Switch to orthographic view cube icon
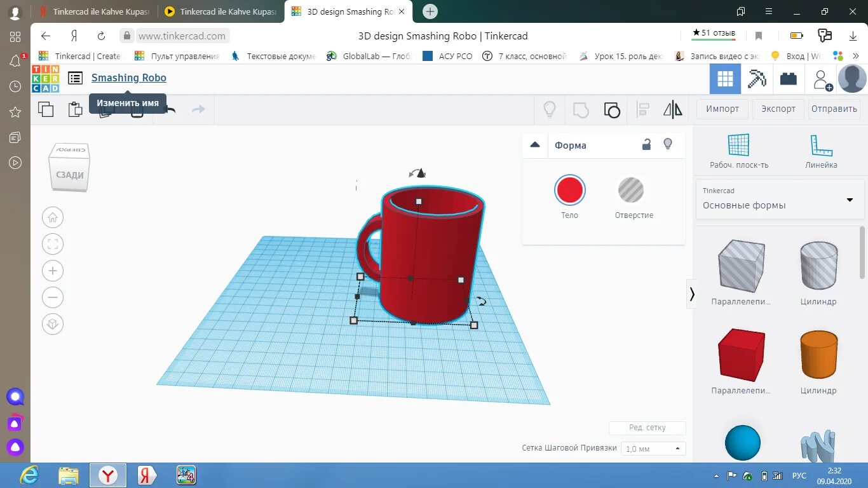868x488 pixels. [53, 324]
